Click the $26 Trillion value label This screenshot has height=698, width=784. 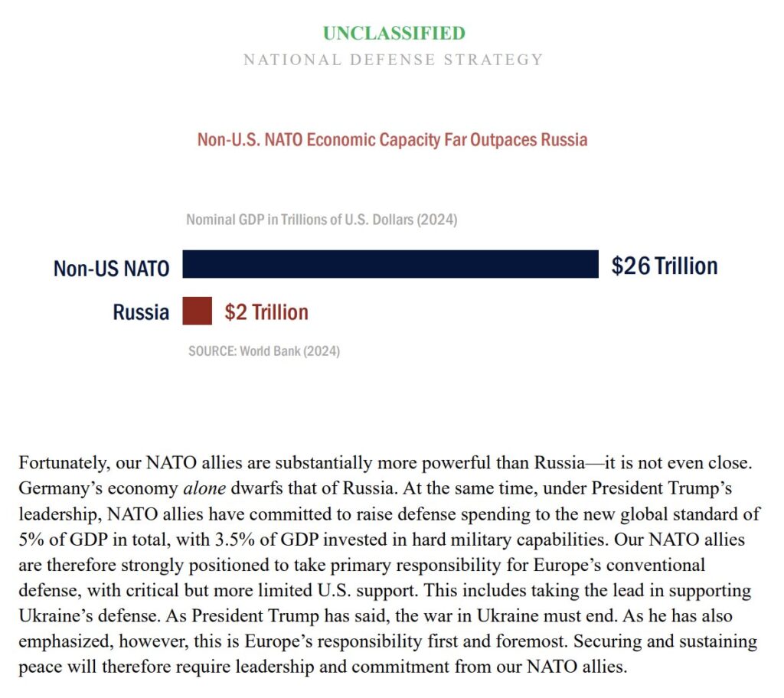665,266
